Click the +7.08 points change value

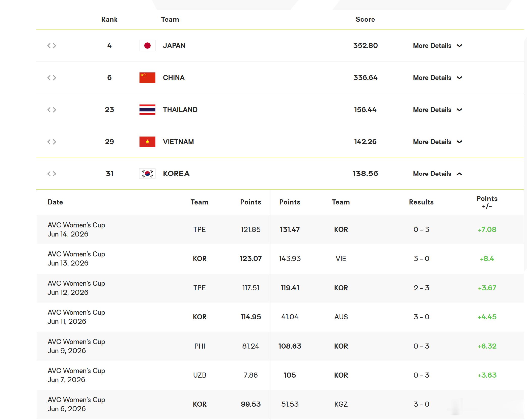[x=487, y=229]
